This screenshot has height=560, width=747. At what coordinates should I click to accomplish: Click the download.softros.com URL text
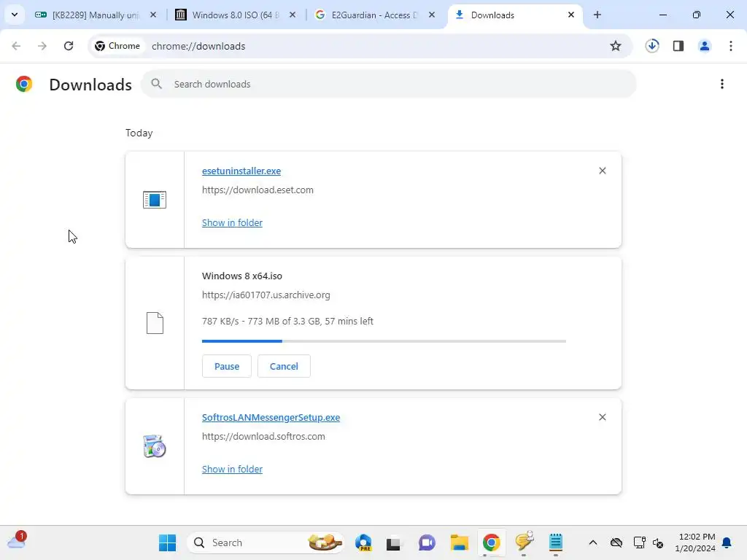point(263,437)
